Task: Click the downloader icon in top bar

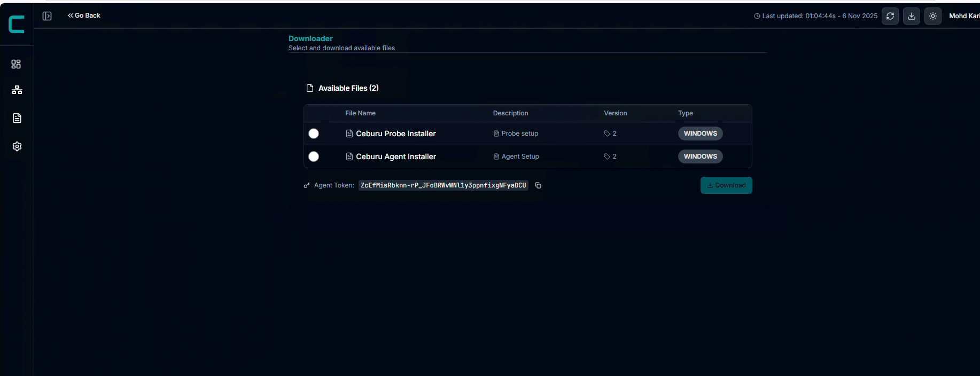Action: (912, 16)
